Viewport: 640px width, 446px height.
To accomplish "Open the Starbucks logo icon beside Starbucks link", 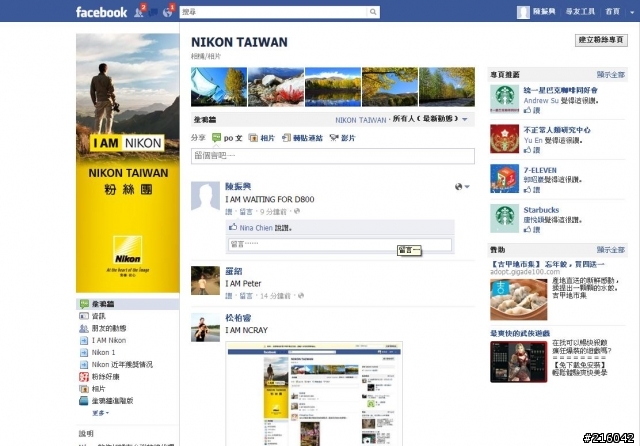I will [x=504, y=218].
